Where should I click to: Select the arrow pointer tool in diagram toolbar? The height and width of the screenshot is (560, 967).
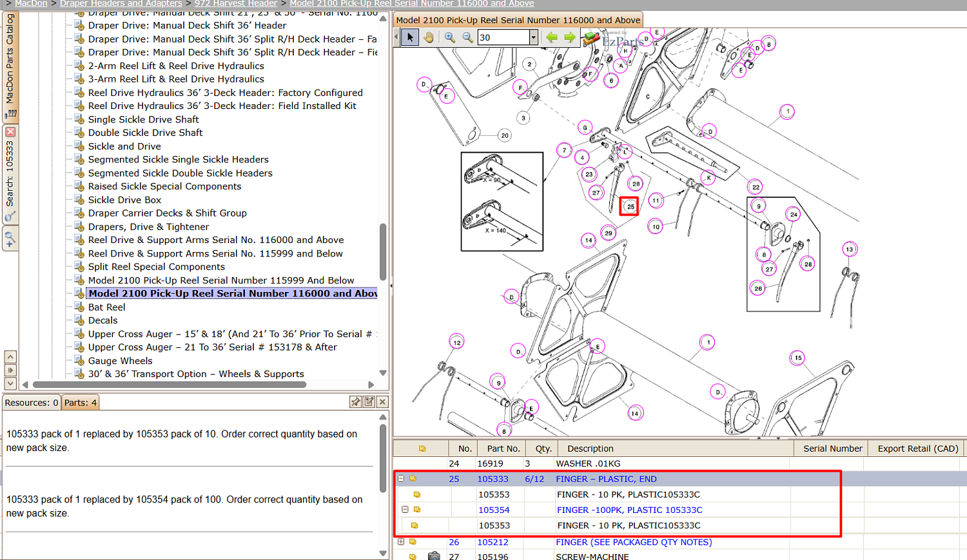click(x=410, y=37)
